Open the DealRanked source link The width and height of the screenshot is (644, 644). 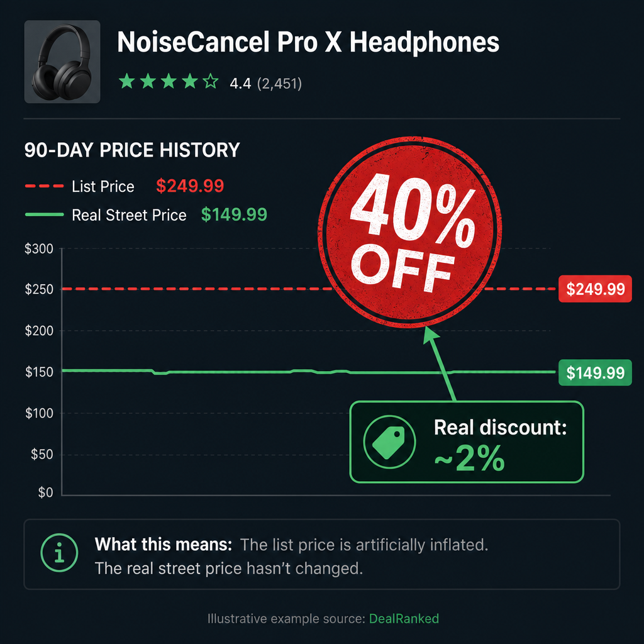click(404, 619)
